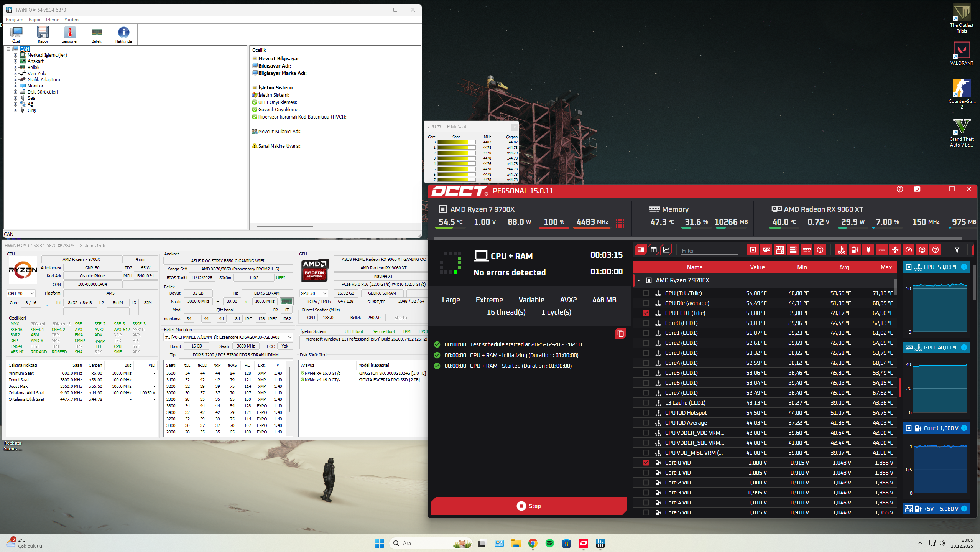The width and height of the screenshot is (980, 552).
Task: Open OCCT help from the title bar
Action: tap(900, 189)
